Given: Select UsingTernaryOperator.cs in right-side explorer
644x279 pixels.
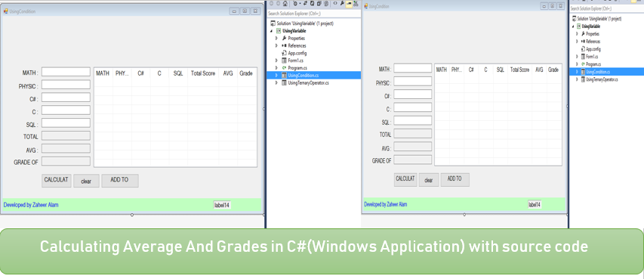Looking at the screenshot, I should click(602, 79).
